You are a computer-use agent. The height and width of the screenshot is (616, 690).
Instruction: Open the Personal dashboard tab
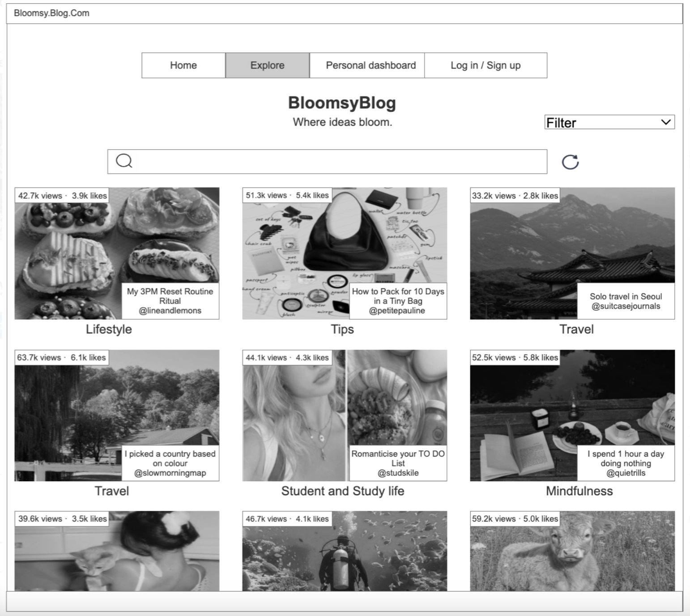coord(367,65)
